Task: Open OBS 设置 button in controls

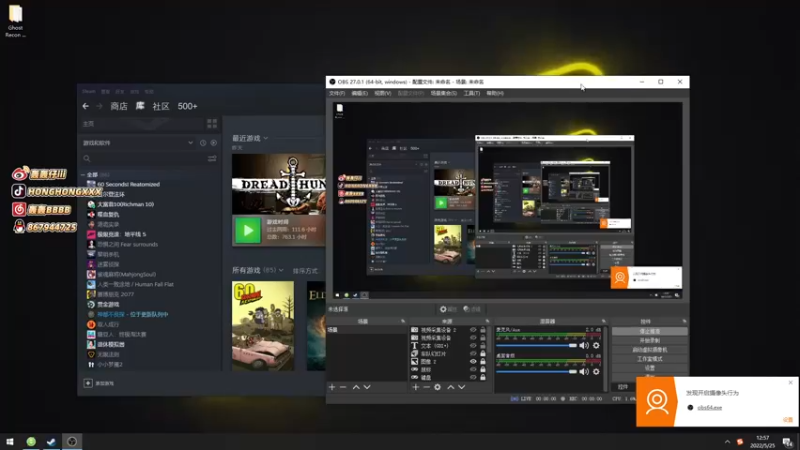Action: (x=649, y=368)
